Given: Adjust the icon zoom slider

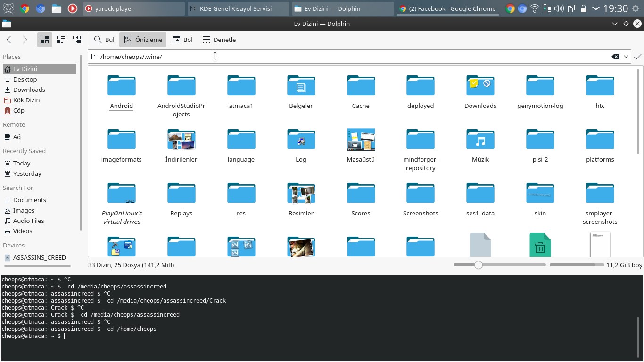Looking at the screenshot, I should [479, 265].
